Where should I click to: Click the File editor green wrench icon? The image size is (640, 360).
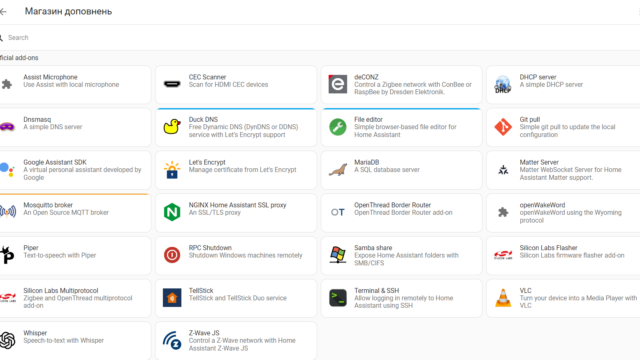tap(338, 127)
